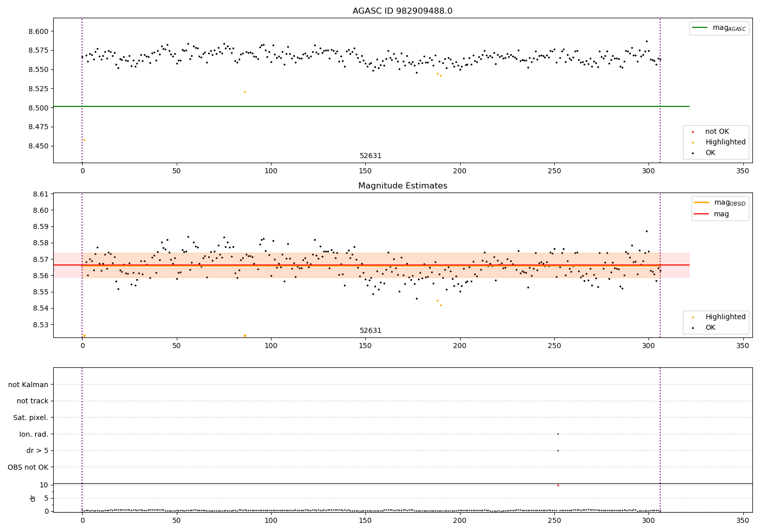Select 'Highlighted' legend entry in Magnitude Estimates plot
760x532 pixels.
click(725, 317)
